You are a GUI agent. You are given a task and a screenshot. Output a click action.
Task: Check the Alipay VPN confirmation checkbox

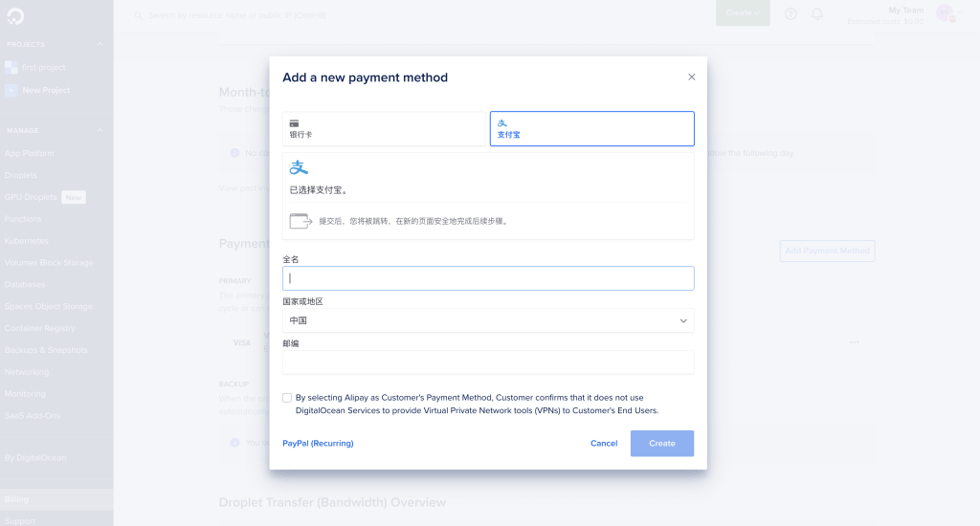coord(287,398)
